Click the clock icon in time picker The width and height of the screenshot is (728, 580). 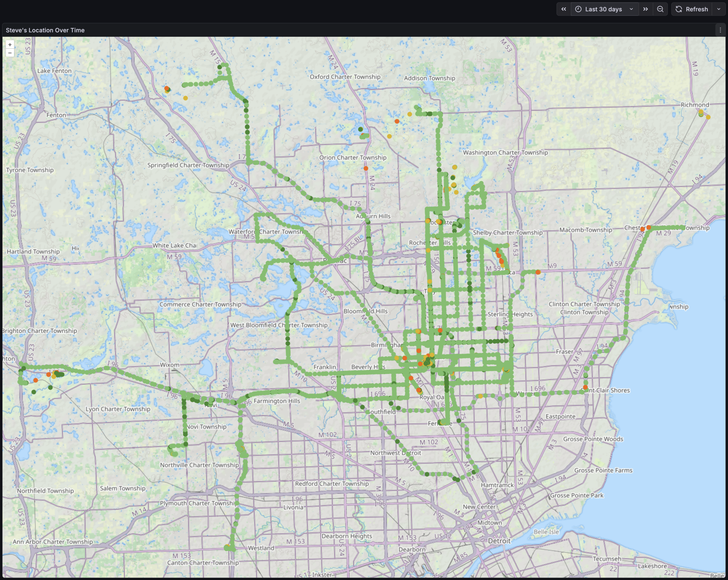pyautogui.click(x=578, y=9)
